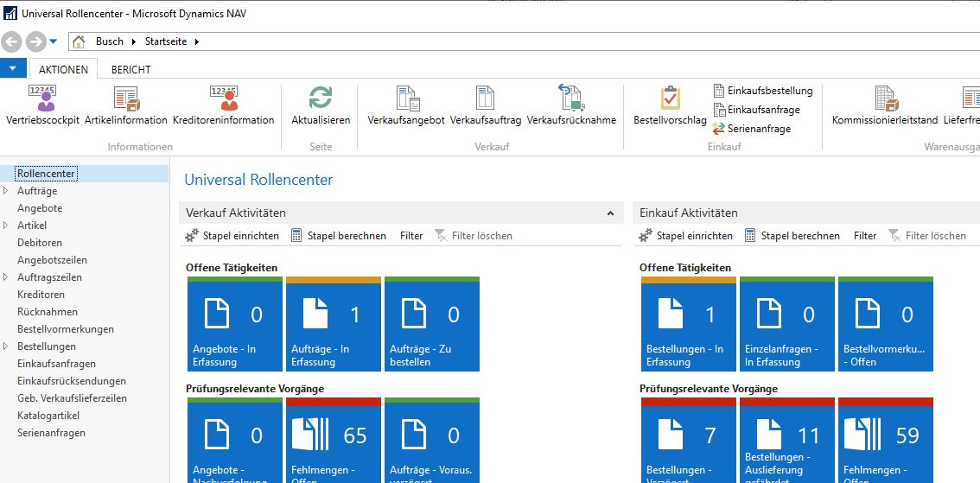Screen dimensions: 980x483
Task: Create a Serienanfrage
Action: point(752,129)
